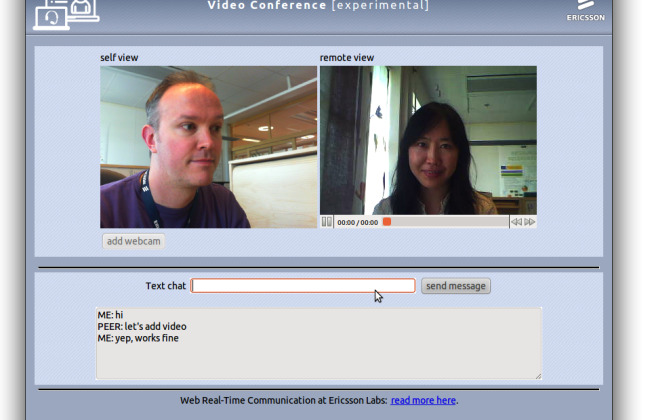Click inside the chat history text area

pyautogui.click(x=318, y=343)
